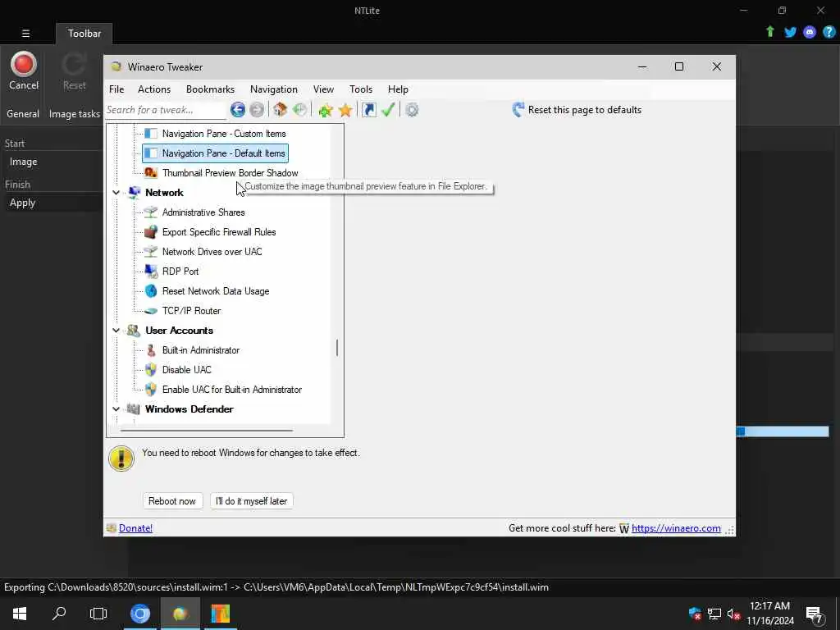Open the Donate! link

point(135,528)
